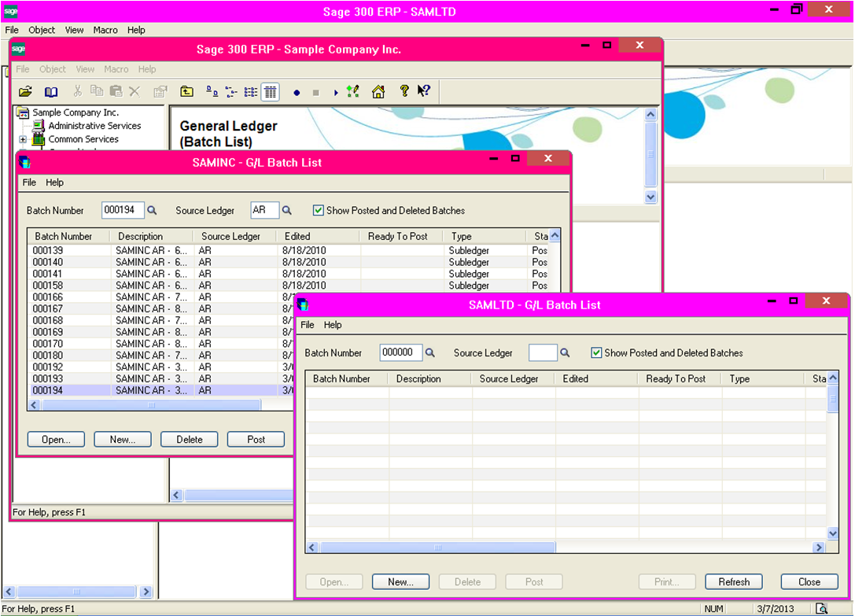
Task: Open finder beside Batch Number 000000
Action: [430, 352]
